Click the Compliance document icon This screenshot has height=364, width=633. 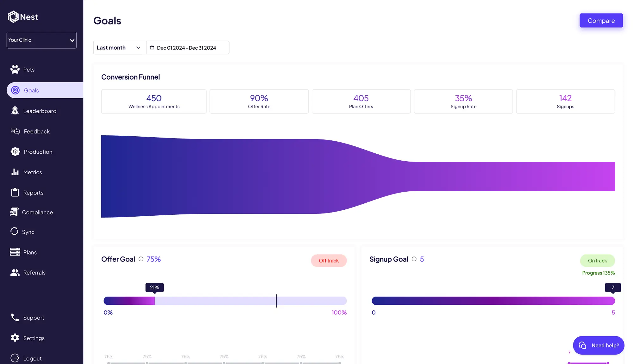(x=14, y=212)
